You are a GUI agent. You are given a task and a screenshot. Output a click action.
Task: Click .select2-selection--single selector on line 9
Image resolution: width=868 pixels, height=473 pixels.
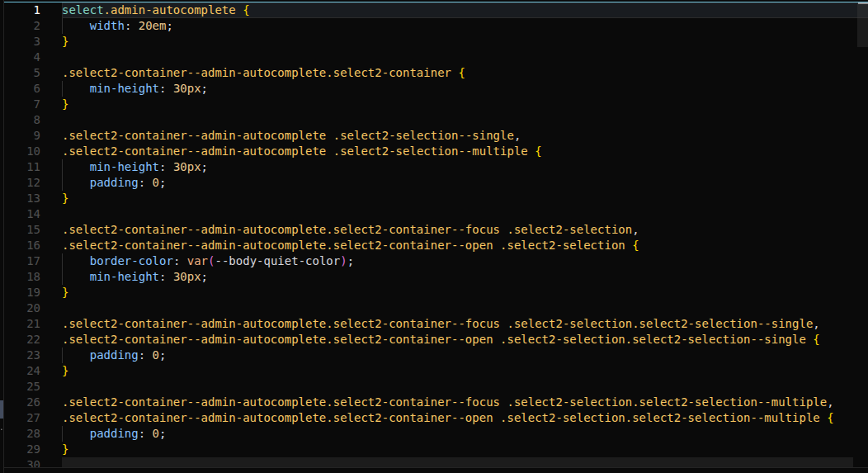[x=427, y=135]
